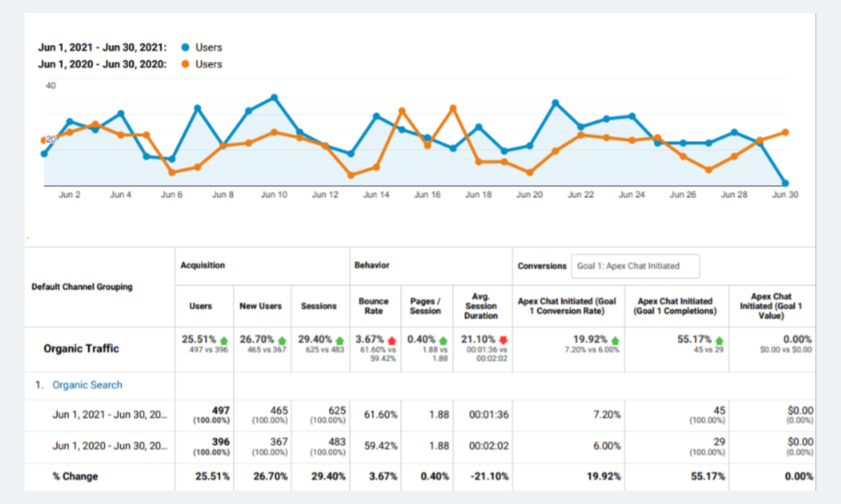This screenshot has width=841, height=504.
Task: Select the Acquisition column group header
Action: coord(202,265)
